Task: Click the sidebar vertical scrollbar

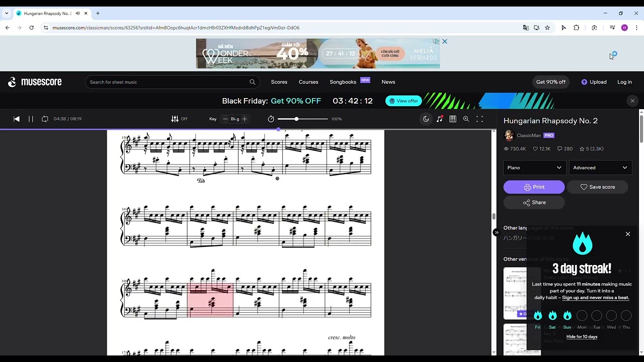Action: click(641, 129)
